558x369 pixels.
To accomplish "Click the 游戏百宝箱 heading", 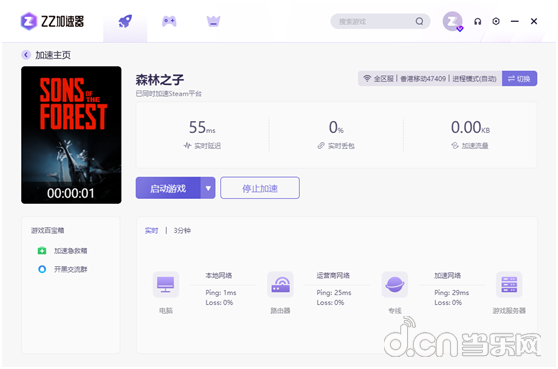I will point(47,230).
